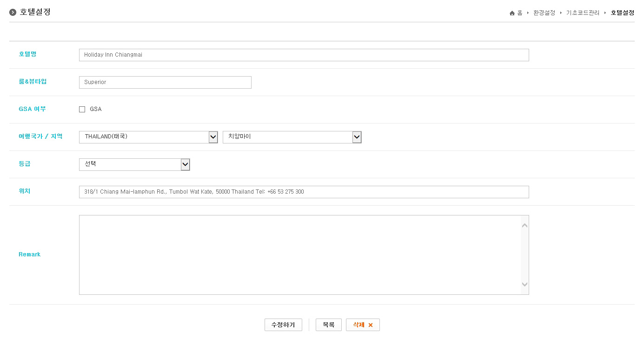
Task: Select the 호텔설정 current breadcrumb item
Action: click(622, 13)
